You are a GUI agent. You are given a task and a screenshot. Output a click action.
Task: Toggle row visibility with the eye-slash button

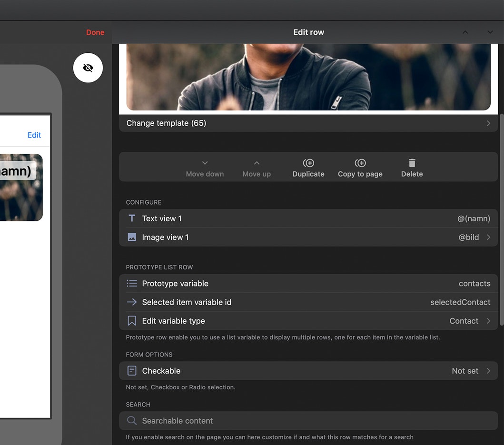88,68
